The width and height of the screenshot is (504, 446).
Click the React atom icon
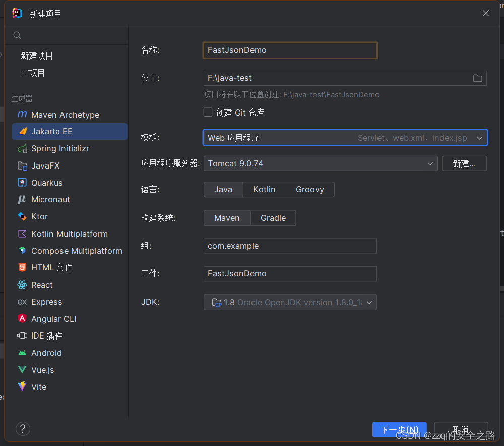pyautogui.click(x=22, y=285)
